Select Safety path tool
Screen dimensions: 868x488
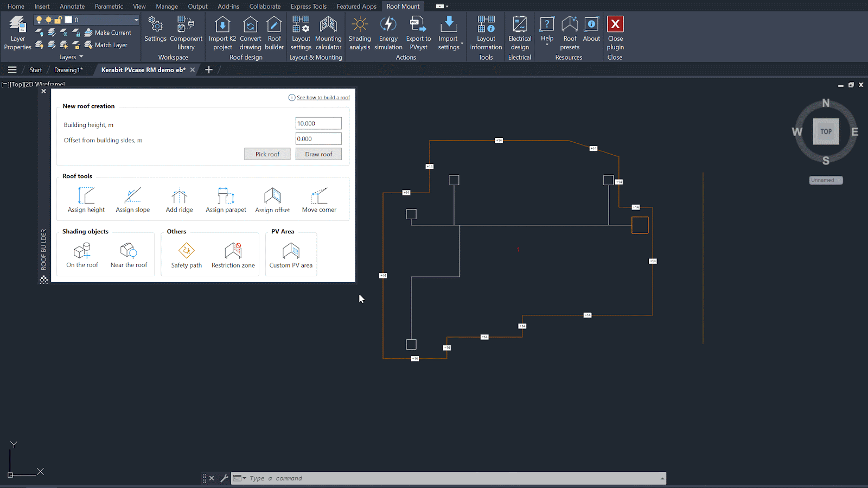[x=186, y=255]
